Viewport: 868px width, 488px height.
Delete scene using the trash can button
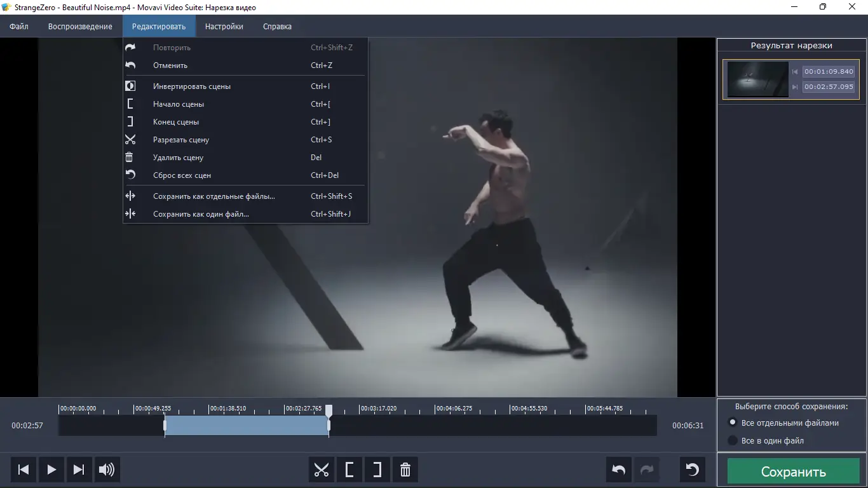(405, 470)
